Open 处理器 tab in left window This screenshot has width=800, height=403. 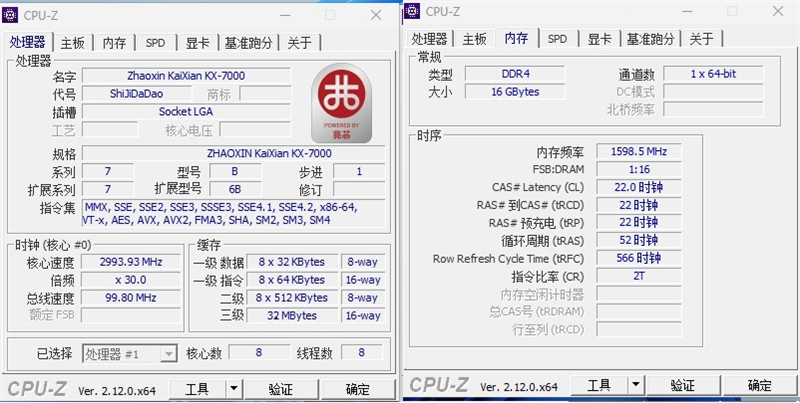click(28, 42)
